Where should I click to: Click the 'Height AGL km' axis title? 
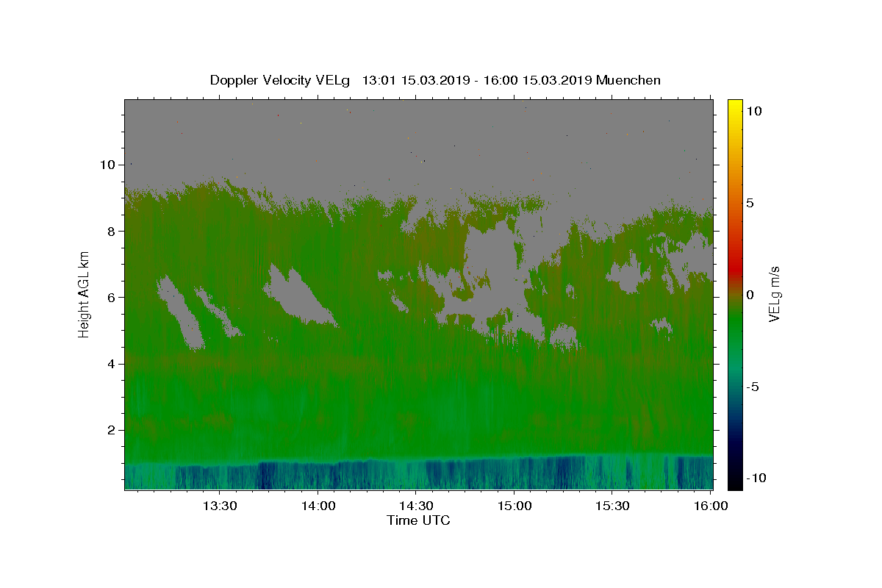coord(84,294)
